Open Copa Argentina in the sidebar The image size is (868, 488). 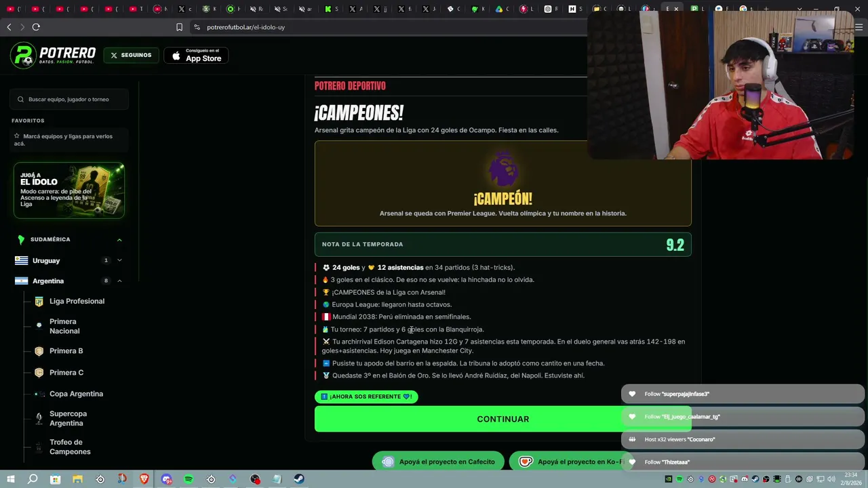(x=76, y=394)
